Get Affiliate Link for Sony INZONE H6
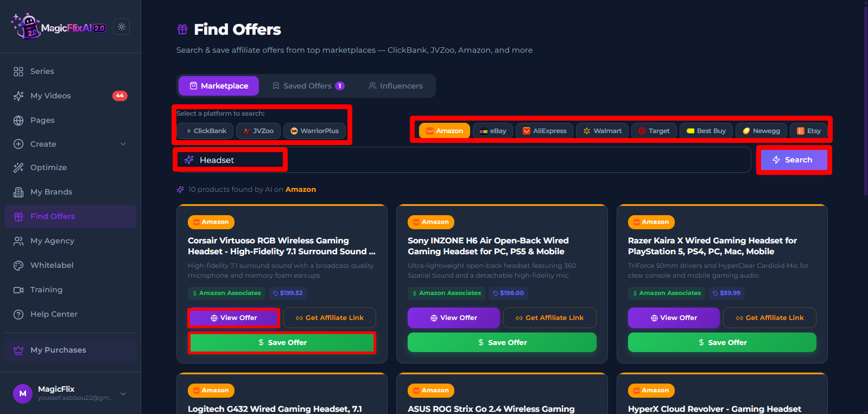The height and width of the screenshot is (414, 868). click(x=549, y=318)
